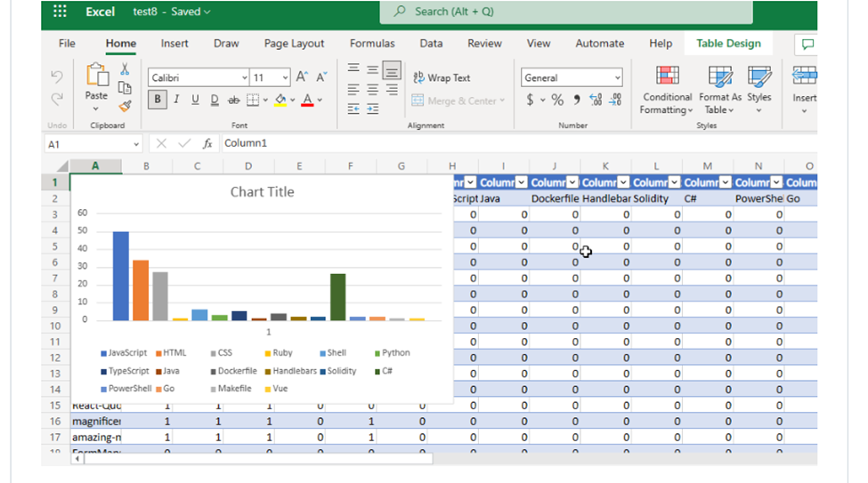The height and width of the screenshot is (483, 868).
Task: Click the Percent Style icon
Action: [x=557, y=101]
